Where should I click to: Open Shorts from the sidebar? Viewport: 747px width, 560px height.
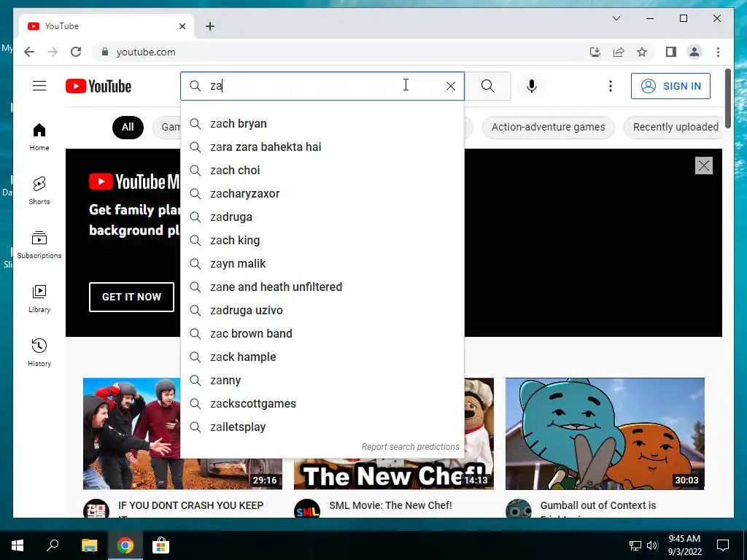pyautogui.click(x=39, y=191)
